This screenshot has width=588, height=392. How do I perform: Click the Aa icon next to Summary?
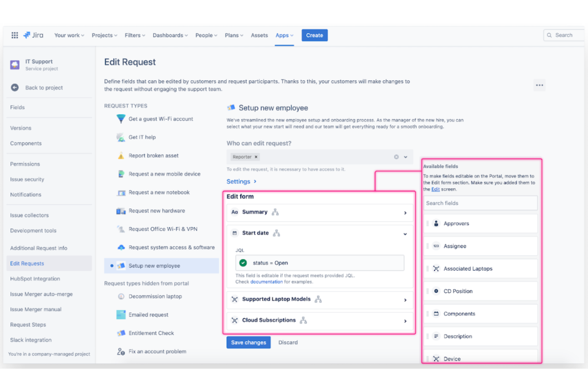[234, 212]
